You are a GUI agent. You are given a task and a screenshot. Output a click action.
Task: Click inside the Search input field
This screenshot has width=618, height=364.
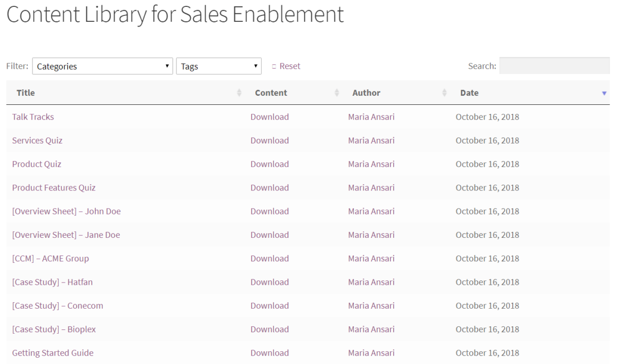pyautogui.click(x=554, y=65)
